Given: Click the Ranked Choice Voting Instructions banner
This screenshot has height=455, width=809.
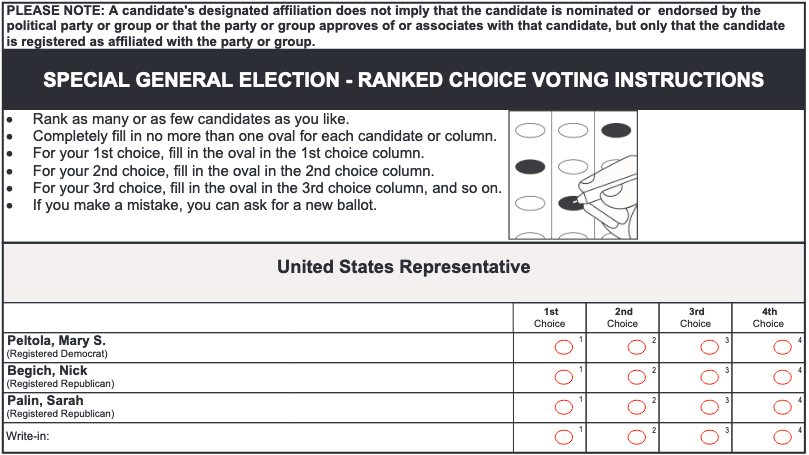Looking at the screenshot, I should (x=403, y=79).
